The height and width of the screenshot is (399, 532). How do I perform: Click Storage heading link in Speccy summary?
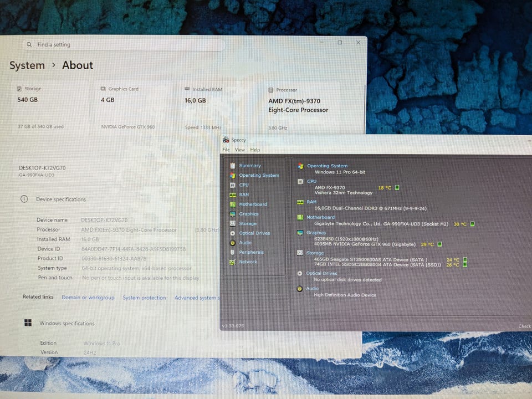(315, 253)
